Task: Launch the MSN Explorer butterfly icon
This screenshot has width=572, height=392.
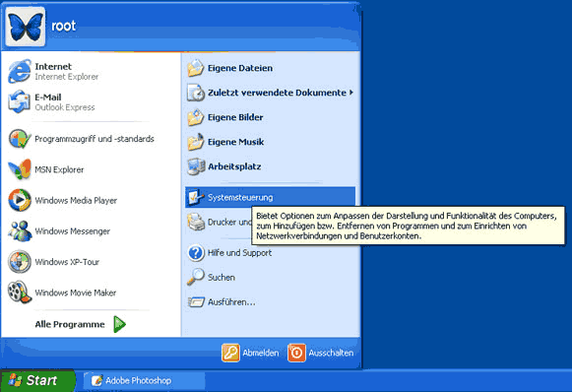Action: click(x=20, y=169)
